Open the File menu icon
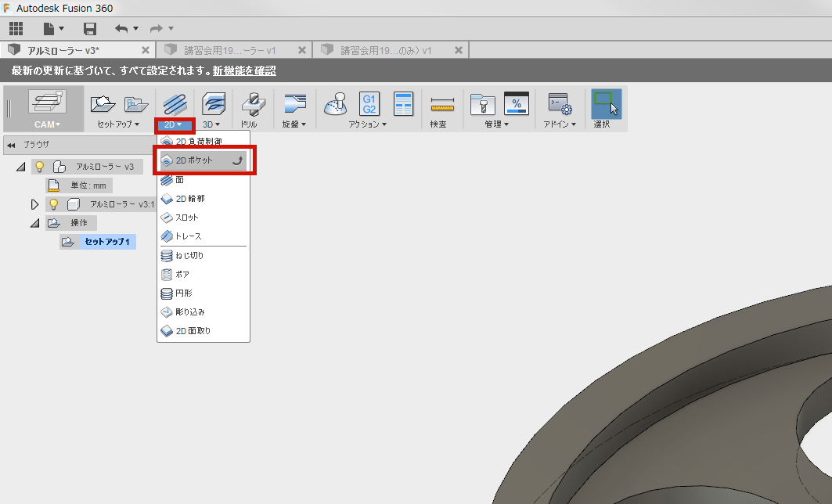The height and width of the screenshot is (504, 832). click(49, 28)
